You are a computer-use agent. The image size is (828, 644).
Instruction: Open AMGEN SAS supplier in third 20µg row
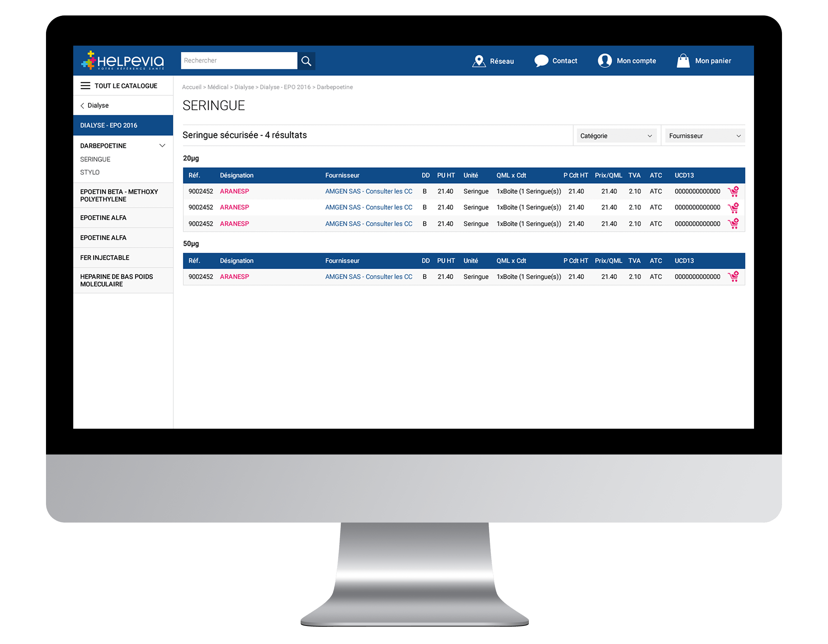[368, 224]
